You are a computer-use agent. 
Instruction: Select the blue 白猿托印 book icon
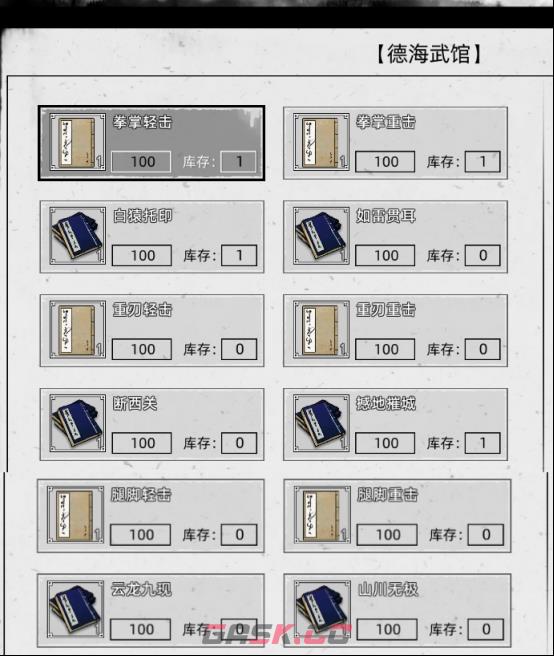pyautogui.click(x=77, y=236)
